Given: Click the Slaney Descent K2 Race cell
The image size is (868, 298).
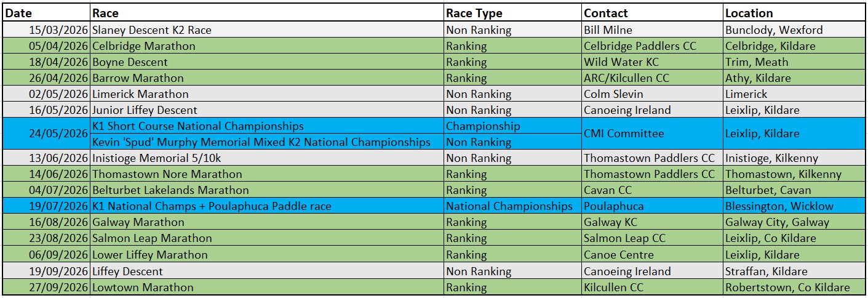Looking at the screenshot, I should click(268, 30).
